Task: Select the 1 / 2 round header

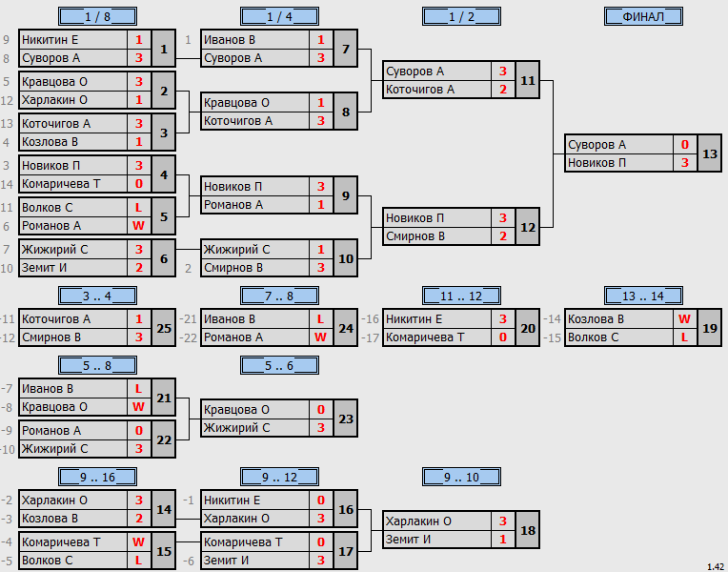Action: click(461, 16)
